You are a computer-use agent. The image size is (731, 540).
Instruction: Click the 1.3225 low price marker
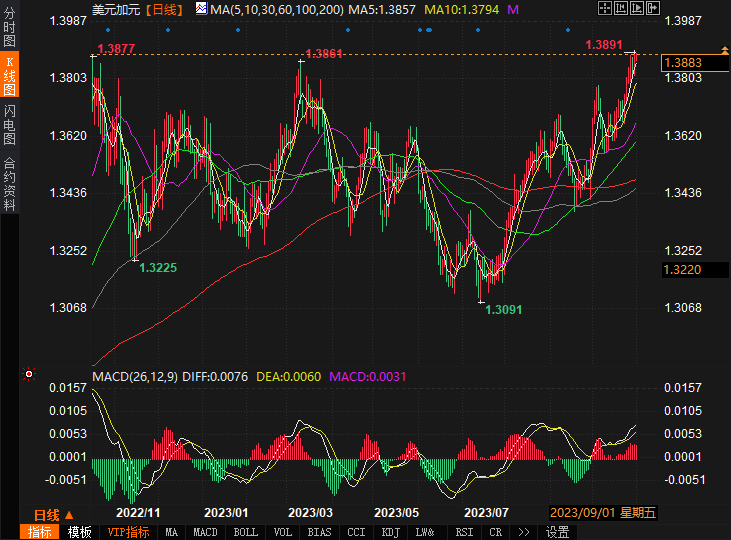(x=158, y=268)
